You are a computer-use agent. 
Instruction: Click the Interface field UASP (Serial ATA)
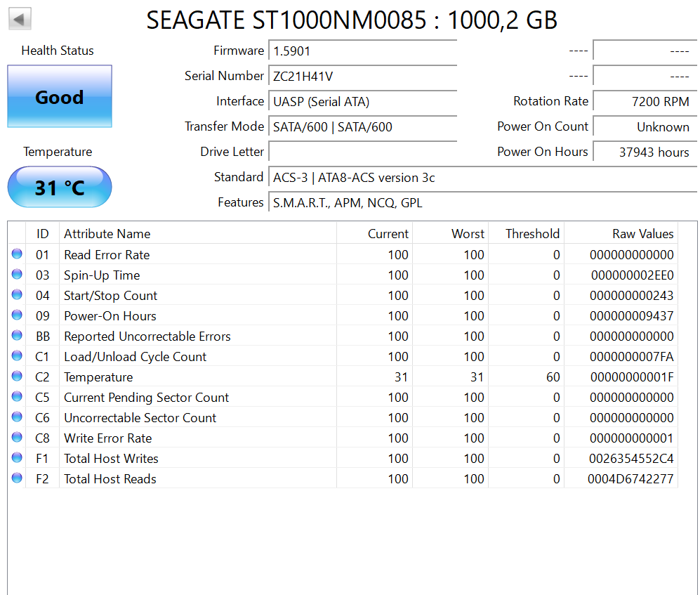pos(362,101)
